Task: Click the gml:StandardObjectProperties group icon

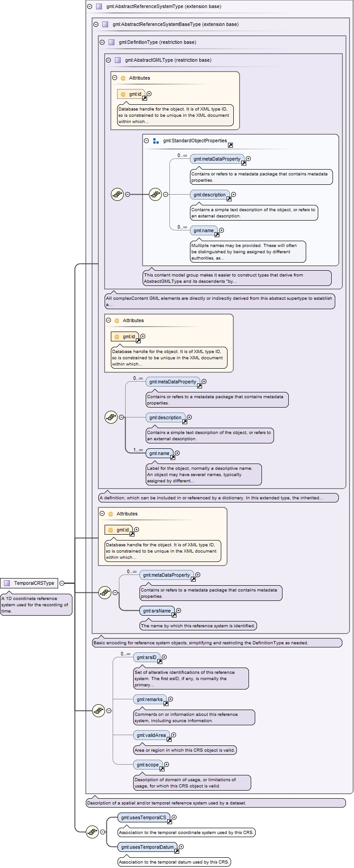Action: click(156, 141)
